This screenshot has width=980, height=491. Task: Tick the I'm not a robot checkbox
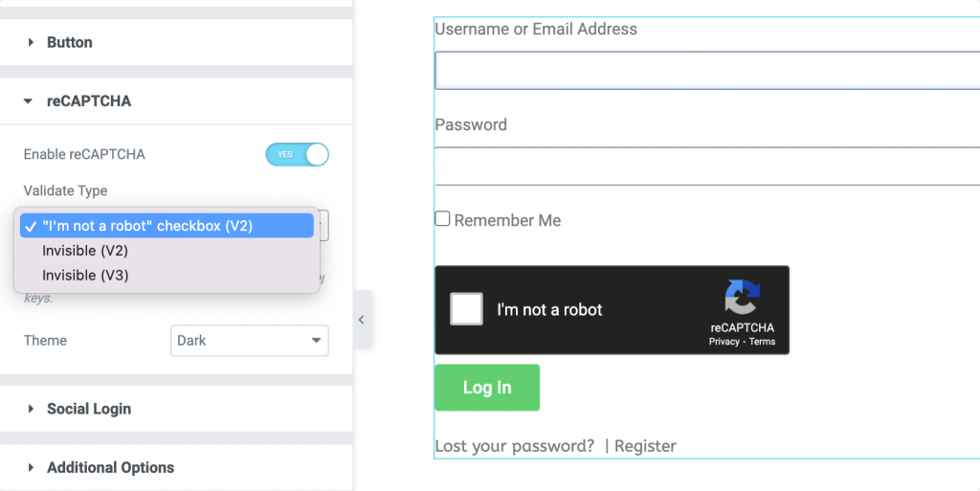click(467, 309)
